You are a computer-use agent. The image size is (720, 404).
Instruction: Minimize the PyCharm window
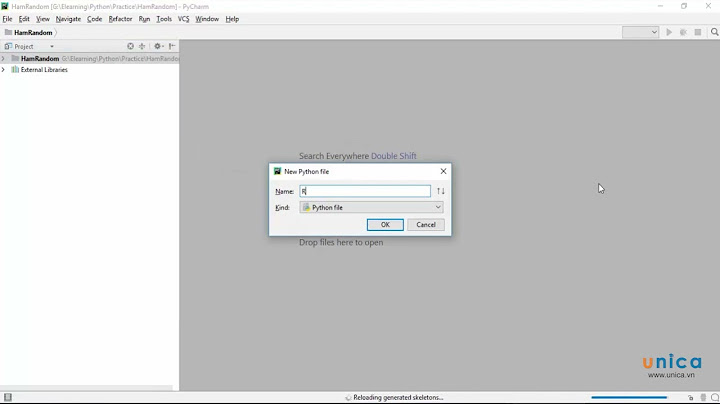coord(660,6)
